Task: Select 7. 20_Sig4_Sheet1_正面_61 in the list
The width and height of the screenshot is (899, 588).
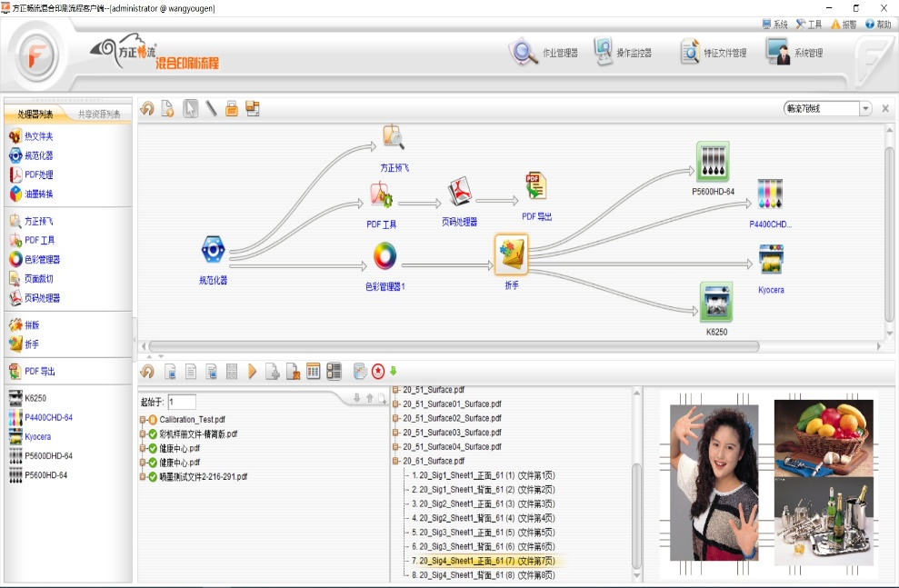Action: click(483, 561)
